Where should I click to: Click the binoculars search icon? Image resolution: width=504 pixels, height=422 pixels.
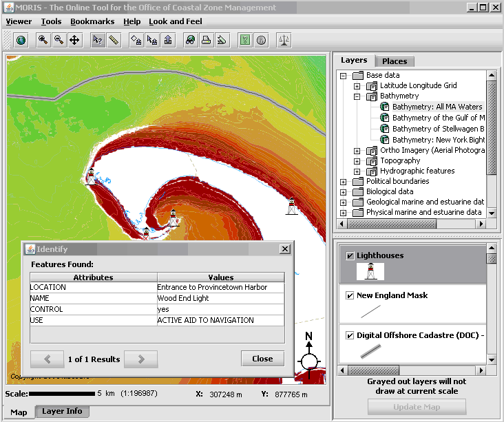coord(190,40)
